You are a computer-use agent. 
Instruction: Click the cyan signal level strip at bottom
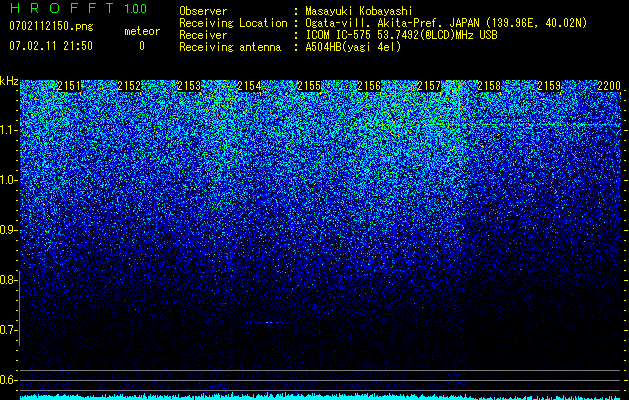[321, 397]
